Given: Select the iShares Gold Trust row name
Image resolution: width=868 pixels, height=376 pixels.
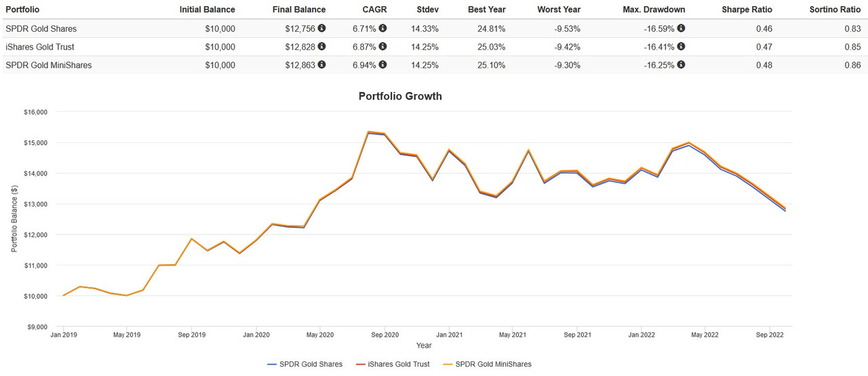Looking at the screenshot, I should (40, 47).
